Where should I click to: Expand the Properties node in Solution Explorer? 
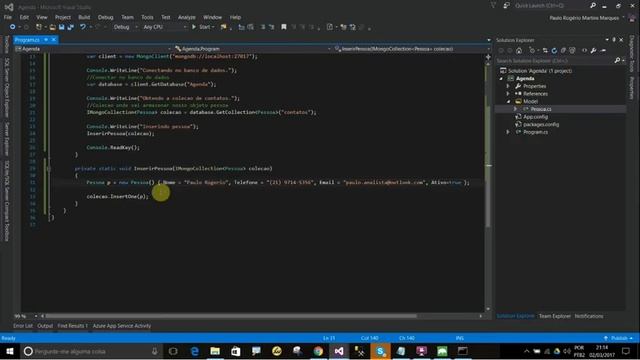point(508,86)
